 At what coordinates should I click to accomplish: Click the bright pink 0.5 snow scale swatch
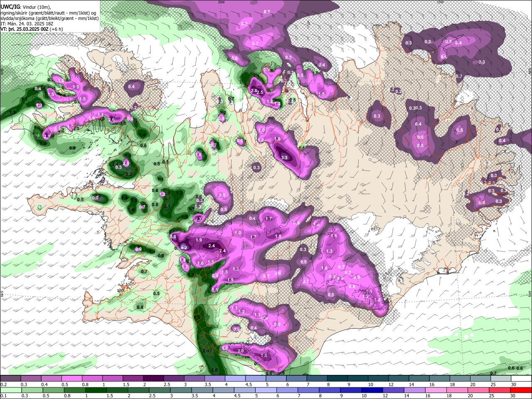coord(71,379)
